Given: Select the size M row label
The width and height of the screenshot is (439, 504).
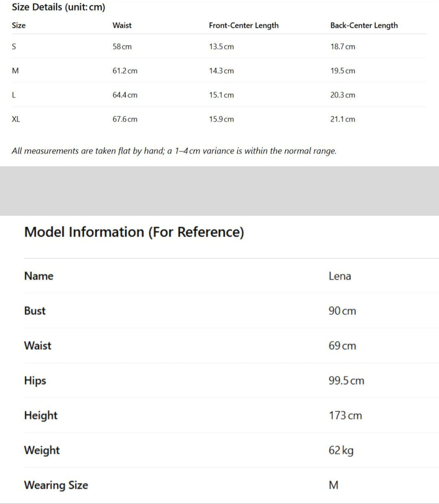Looking at the screenshot, I should pyautogui.click(x=15, y=71).
